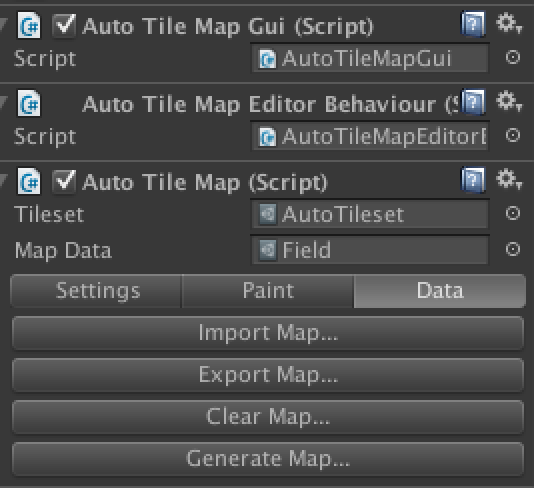The height and width of the screenshot is (488, 534).
Task: Disable the Auto Tile Map script checkbox
Action: (64, 182)
